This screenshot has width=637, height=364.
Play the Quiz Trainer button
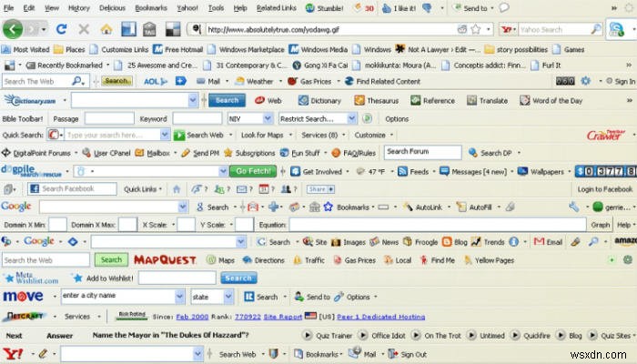point(308,336)
